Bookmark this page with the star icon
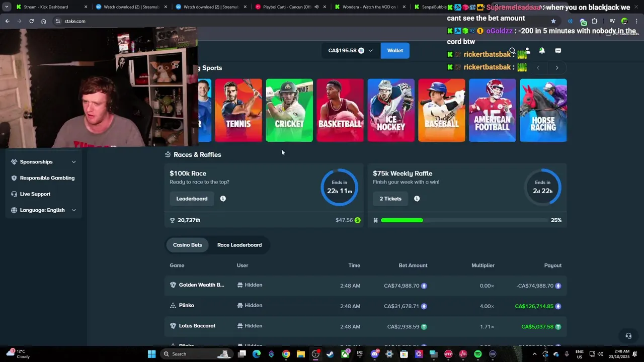 click(553, 21)
